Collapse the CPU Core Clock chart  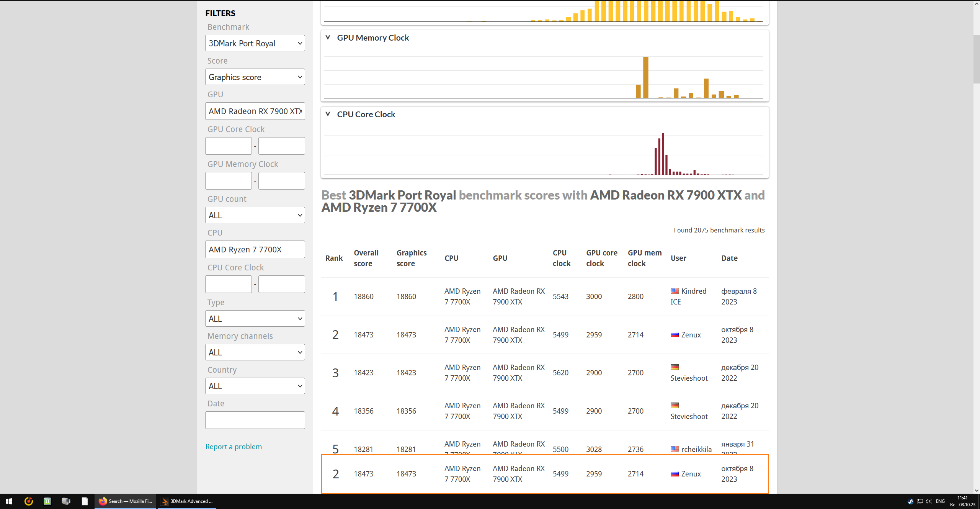328,114
